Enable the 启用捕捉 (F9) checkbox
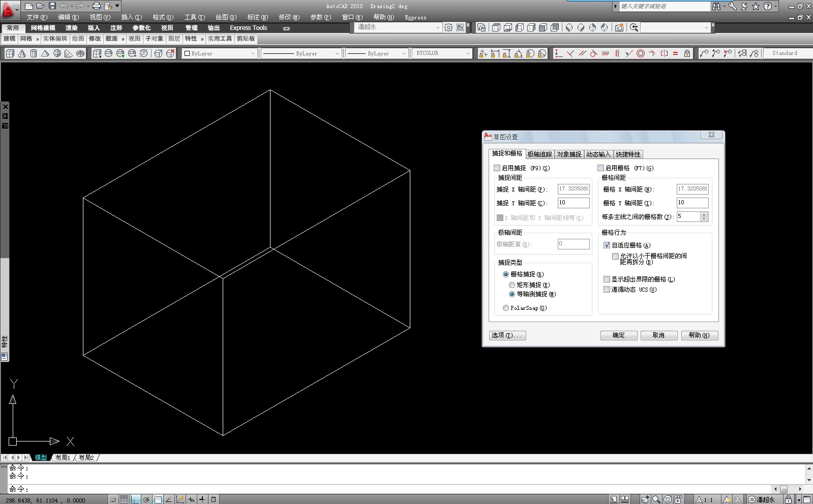Viewport: 813px width, 504px height. (x=497, y=168)
